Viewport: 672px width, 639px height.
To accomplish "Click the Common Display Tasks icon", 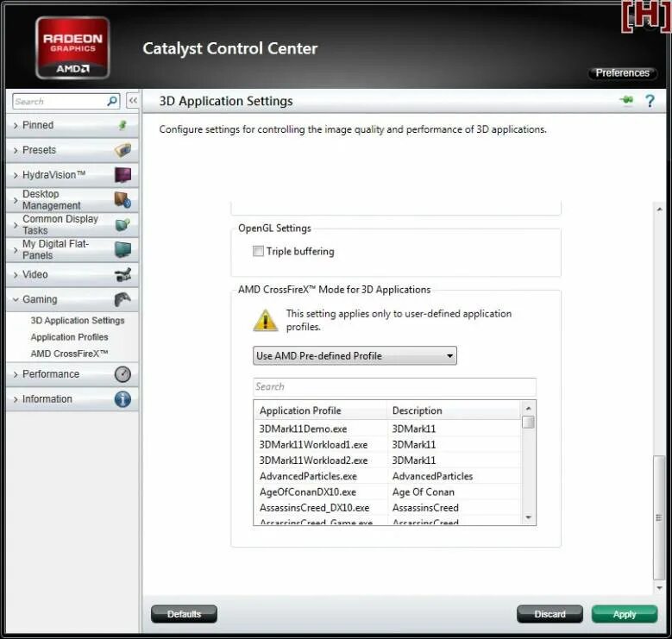I will (122, 224).
